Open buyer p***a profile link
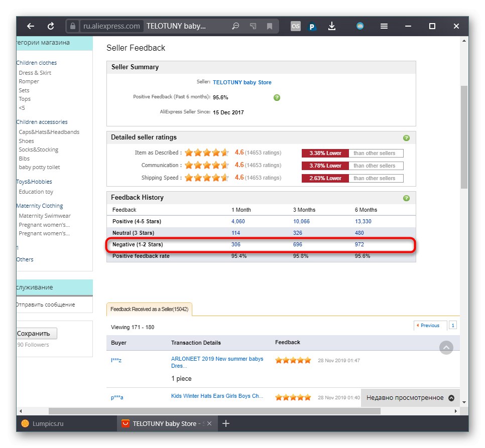The image size is (485, 448). [x=117, y=398]
